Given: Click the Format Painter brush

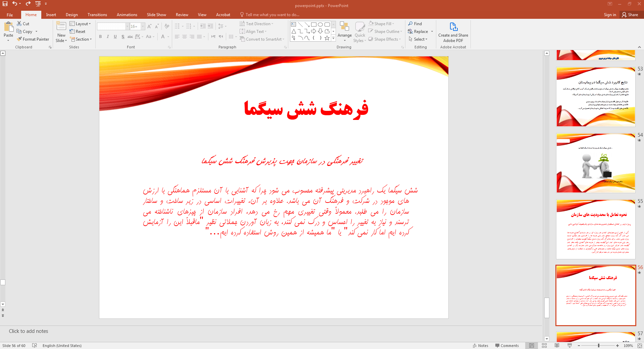Looking at the screenshot, I should pyautogui.click(x=33, y=39).
